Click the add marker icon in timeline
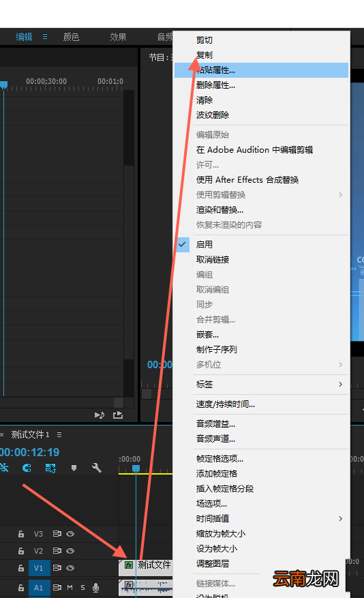The width and height of the screenshot is (364, 598). [74, 468]
